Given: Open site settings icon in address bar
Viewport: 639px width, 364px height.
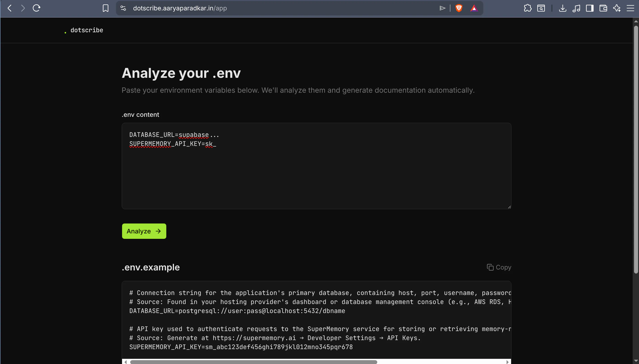Looking at the screenshot, I should 123,8.
